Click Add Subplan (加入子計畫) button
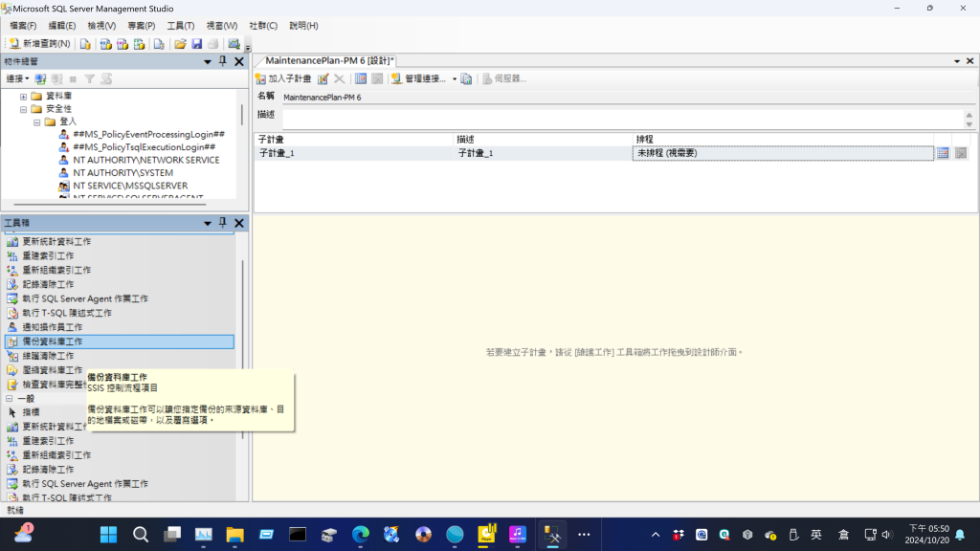 [283, 78]
